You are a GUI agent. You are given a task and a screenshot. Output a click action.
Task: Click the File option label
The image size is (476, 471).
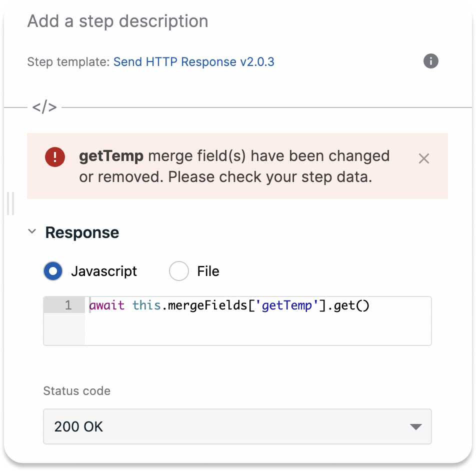pos(208,271)
